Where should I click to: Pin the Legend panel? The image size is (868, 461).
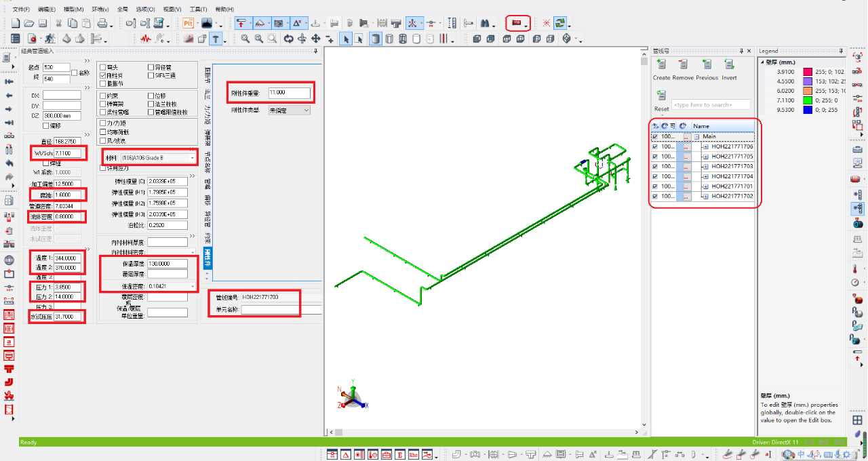842,51
